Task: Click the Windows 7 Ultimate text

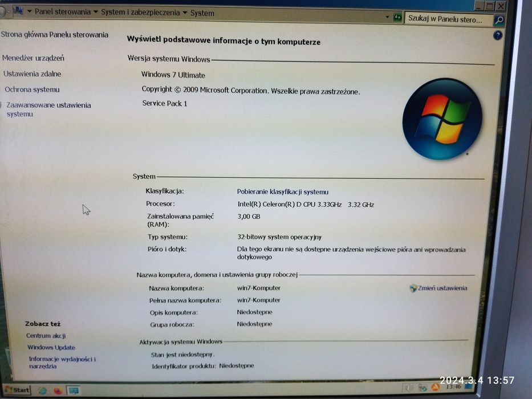Action: point(173,75)
